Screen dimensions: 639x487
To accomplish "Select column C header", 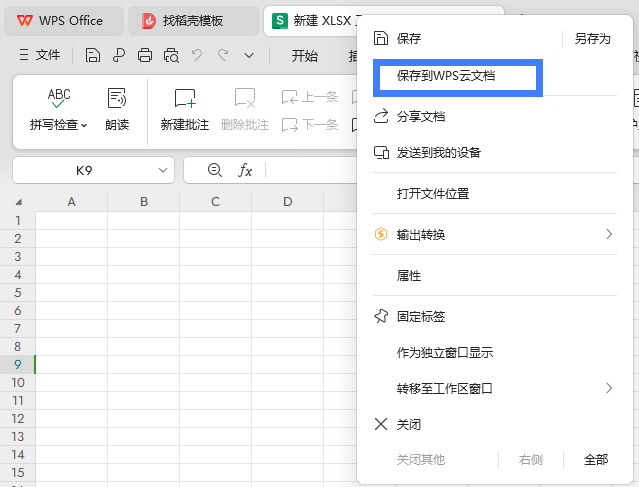I will click(x=215, y=201).
